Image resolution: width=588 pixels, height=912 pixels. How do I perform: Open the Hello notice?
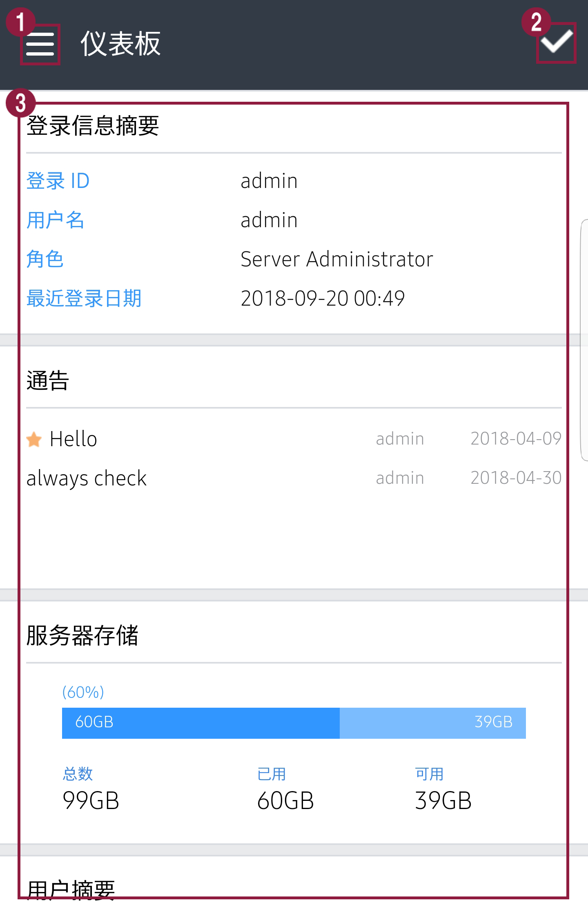[x=73, y=439]
